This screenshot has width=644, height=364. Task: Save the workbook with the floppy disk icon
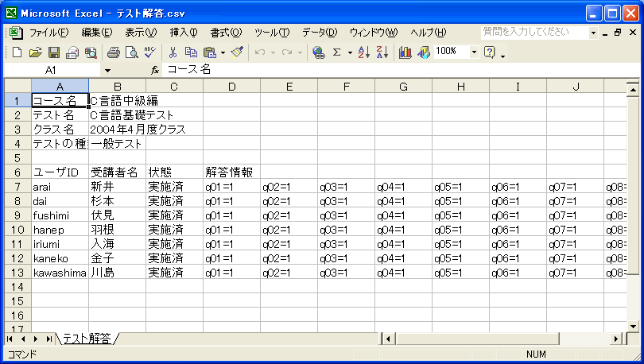54,52
